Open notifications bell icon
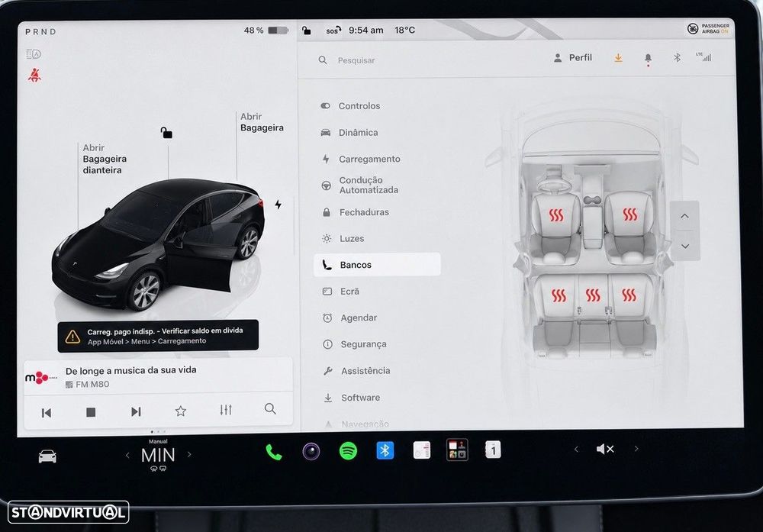 point(648,59)
